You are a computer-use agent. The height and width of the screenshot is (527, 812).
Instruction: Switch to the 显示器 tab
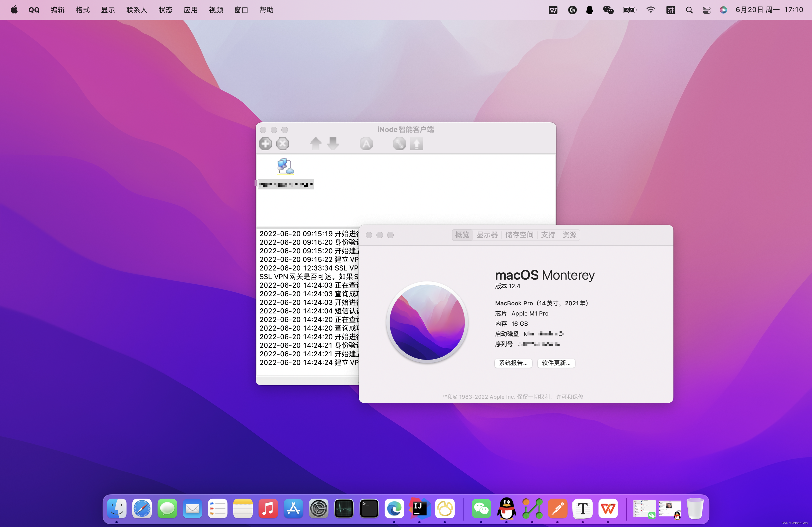point(487,235)
